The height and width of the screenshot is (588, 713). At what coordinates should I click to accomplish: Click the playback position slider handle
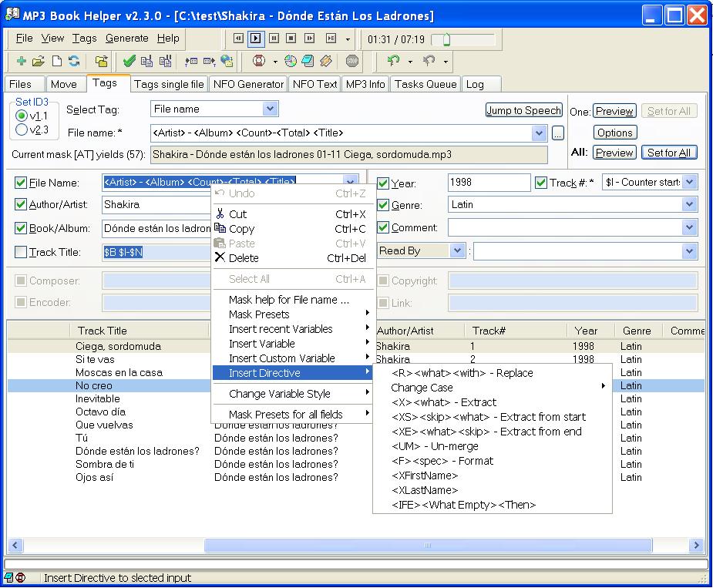coord(446,40)
